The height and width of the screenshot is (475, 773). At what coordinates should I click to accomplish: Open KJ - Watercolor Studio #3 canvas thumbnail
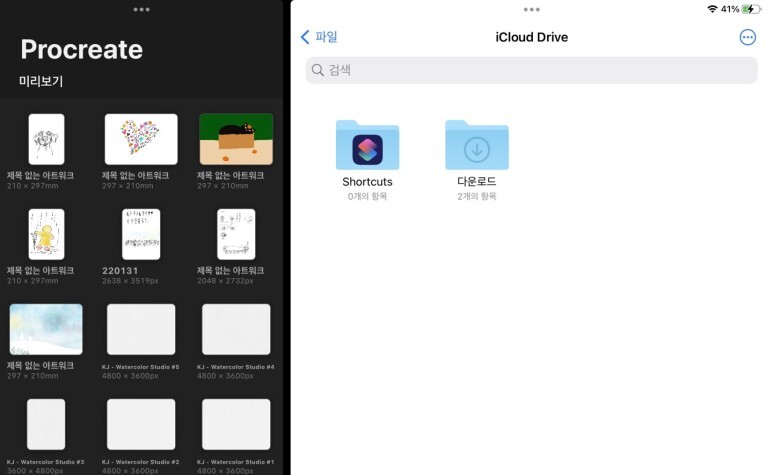pyautogui.click(x=46, y=424)
